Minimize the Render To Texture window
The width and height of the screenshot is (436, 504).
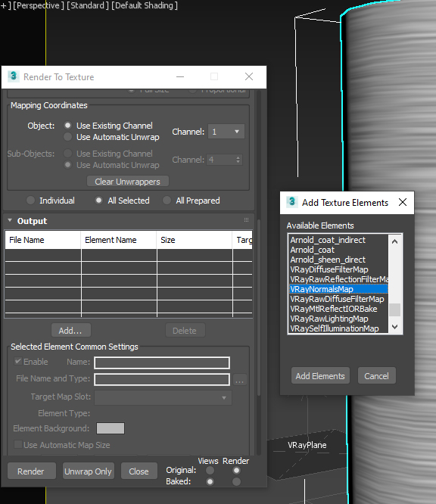(x=180, y=76)
